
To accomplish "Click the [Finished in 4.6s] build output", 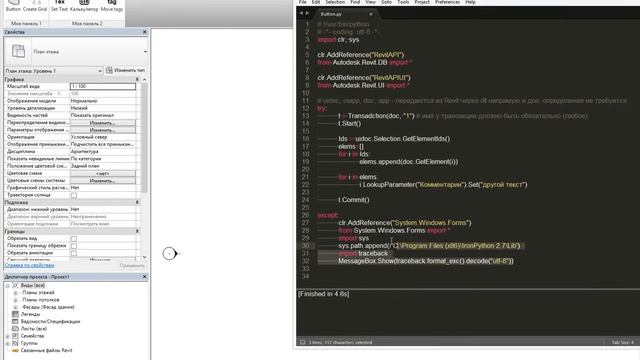I will [323, 294].
